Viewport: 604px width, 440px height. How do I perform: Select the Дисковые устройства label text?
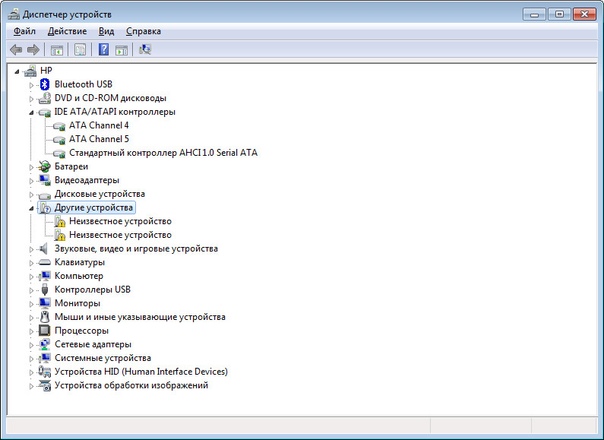click(99, 194)
